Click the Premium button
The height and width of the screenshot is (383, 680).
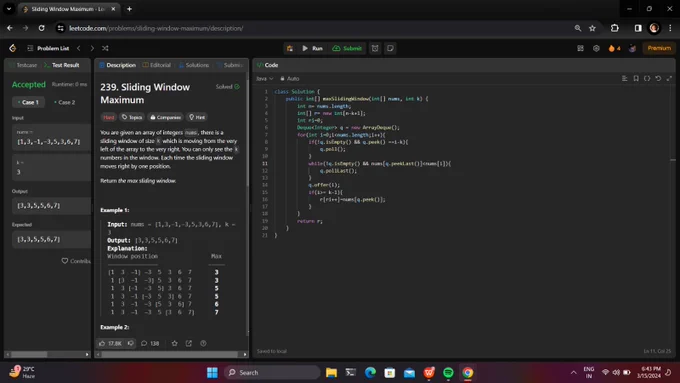click(x=659, y=48)
